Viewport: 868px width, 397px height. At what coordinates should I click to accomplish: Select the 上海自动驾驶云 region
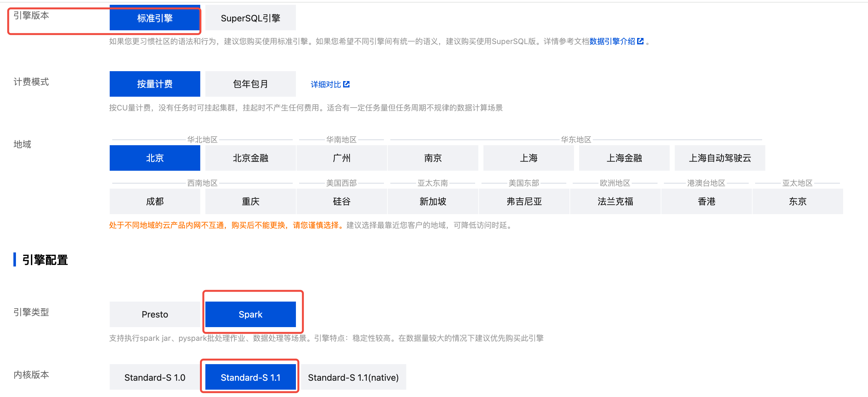click(x=719, y=158)
